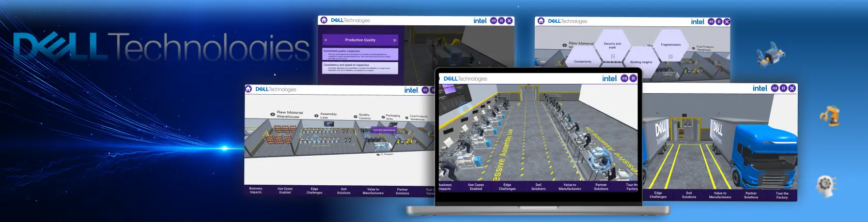Go to next topic after Production Quality

[394, 40]
